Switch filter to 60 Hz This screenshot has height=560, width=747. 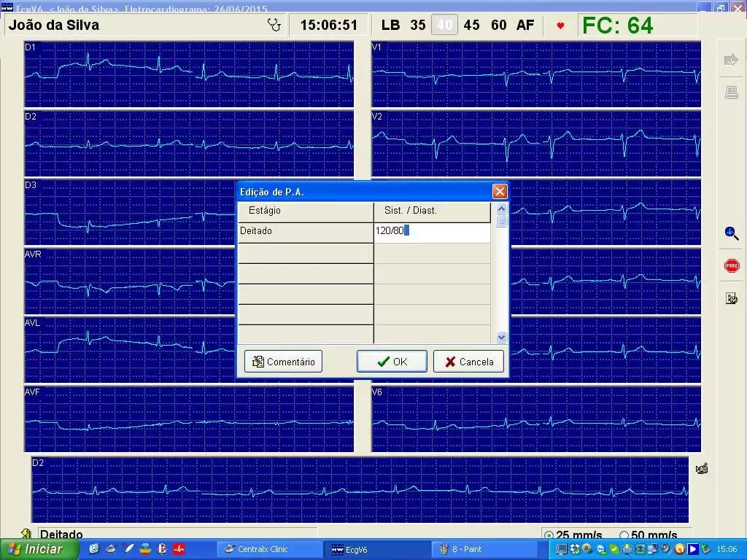click(499, 25)
